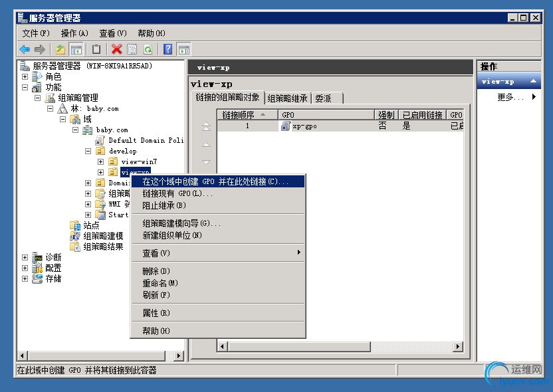
Task: Click the 角色 roles icon in tree
Action: [x=37, y=76]
